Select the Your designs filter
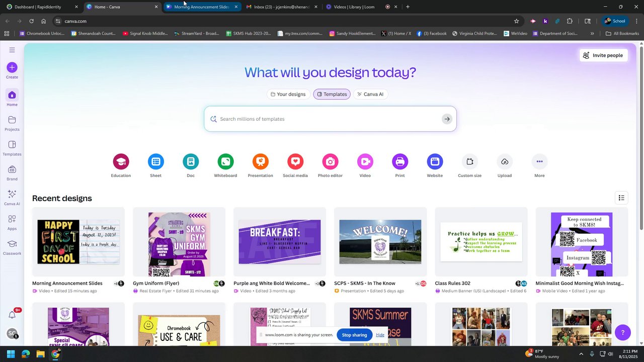Image resolution: width=644 pixels, height=362 pixels. [288, 94]
